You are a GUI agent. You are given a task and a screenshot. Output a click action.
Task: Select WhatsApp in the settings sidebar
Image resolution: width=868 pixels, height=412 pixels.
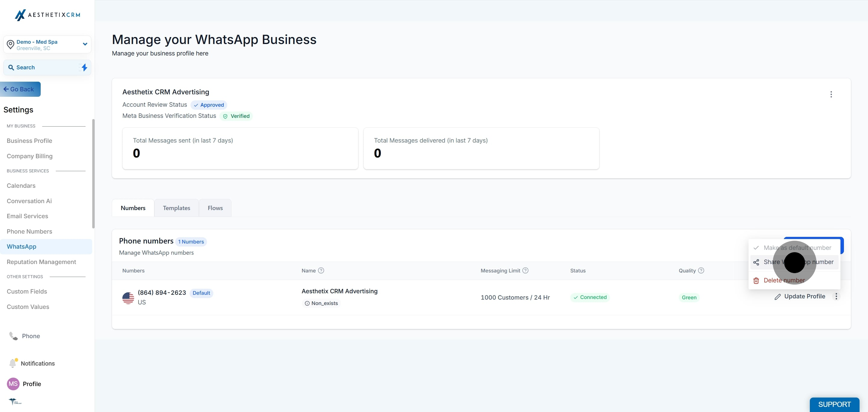(x=46, y=247)
